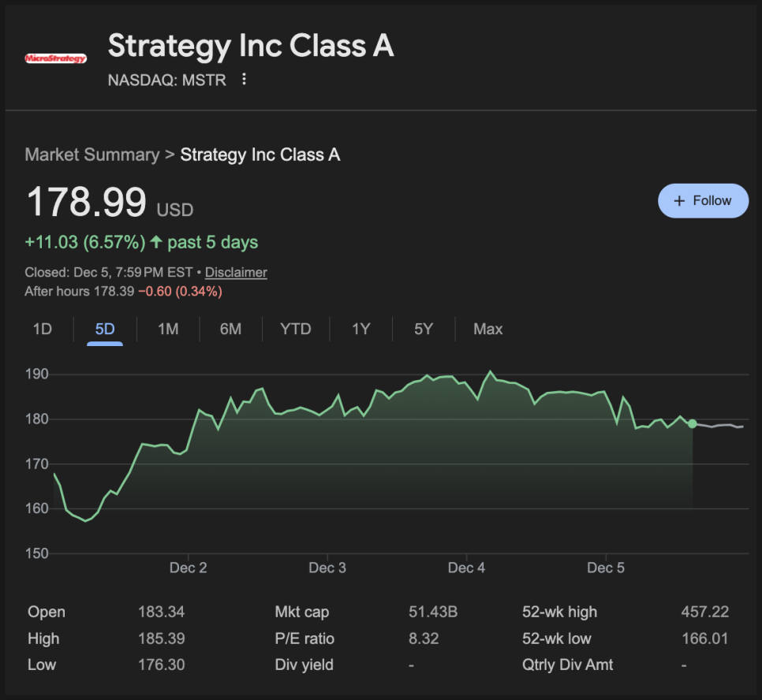Viewport: 762px width, 700px height.
Task: Click the Follow button
Action: click(702, 201)
